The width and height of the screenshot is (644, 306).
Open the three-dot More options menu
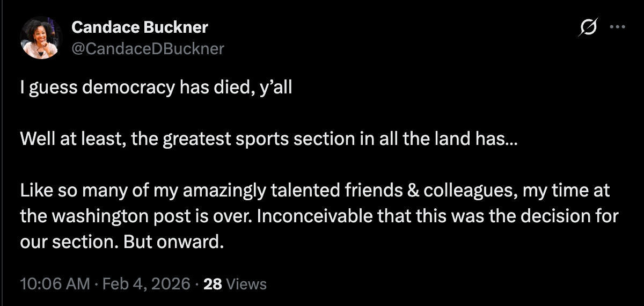(x=618, y=27)
